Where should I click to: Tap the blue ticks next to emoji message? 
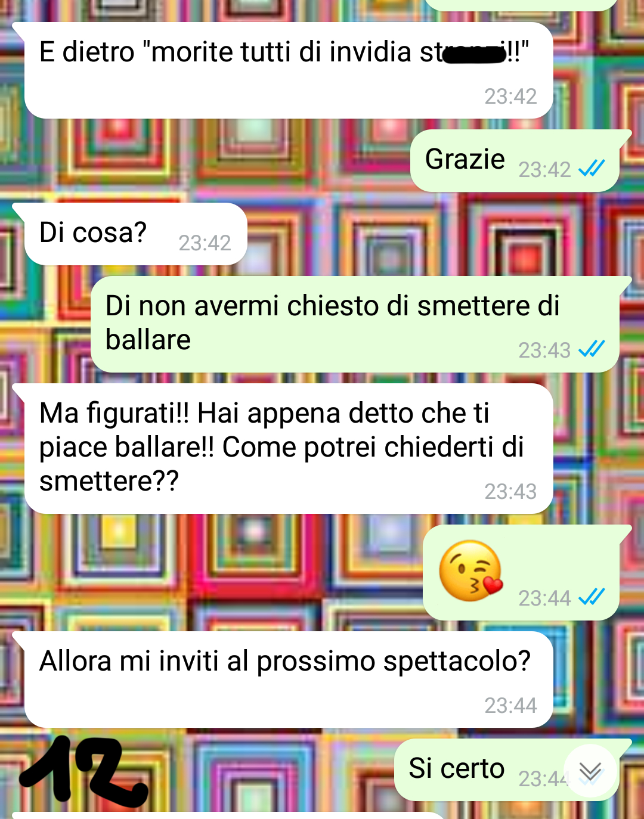(x=592, y=597)
